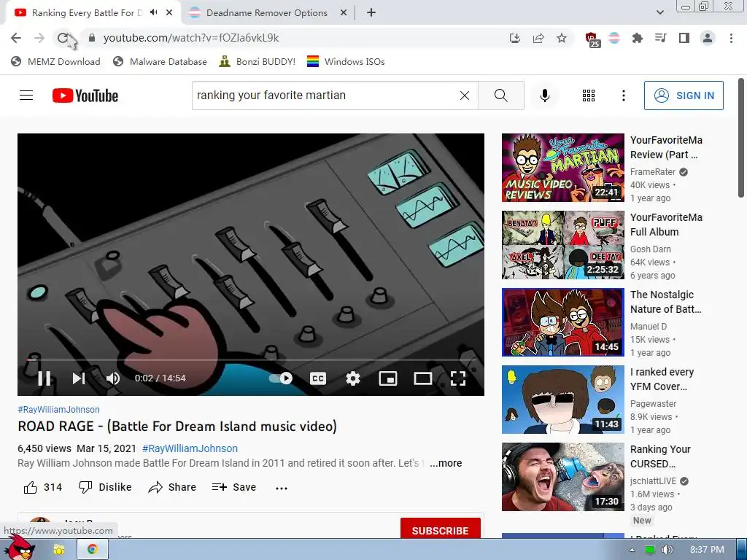Enter fullscreen mode

(458, 378)
